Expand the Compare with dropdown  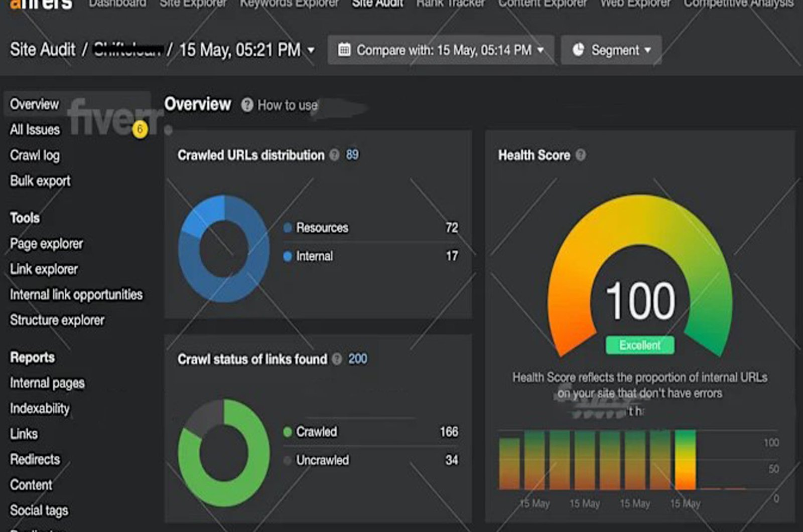[541, 50]
